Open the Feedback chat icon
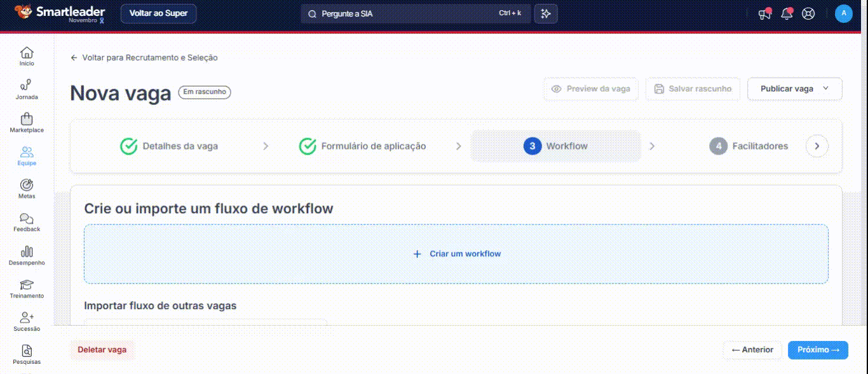This screenshot has width=868, height=374. [x=27, y=219]
